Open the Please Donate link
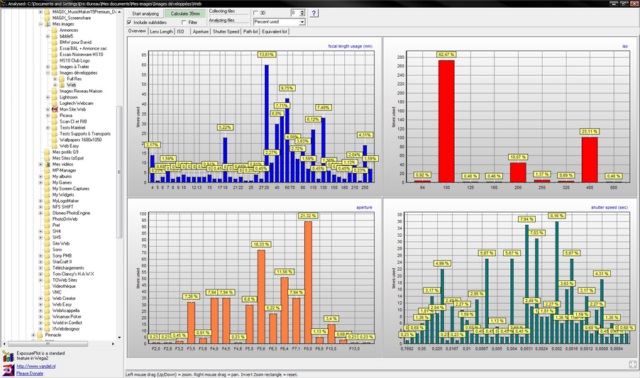 29,373
